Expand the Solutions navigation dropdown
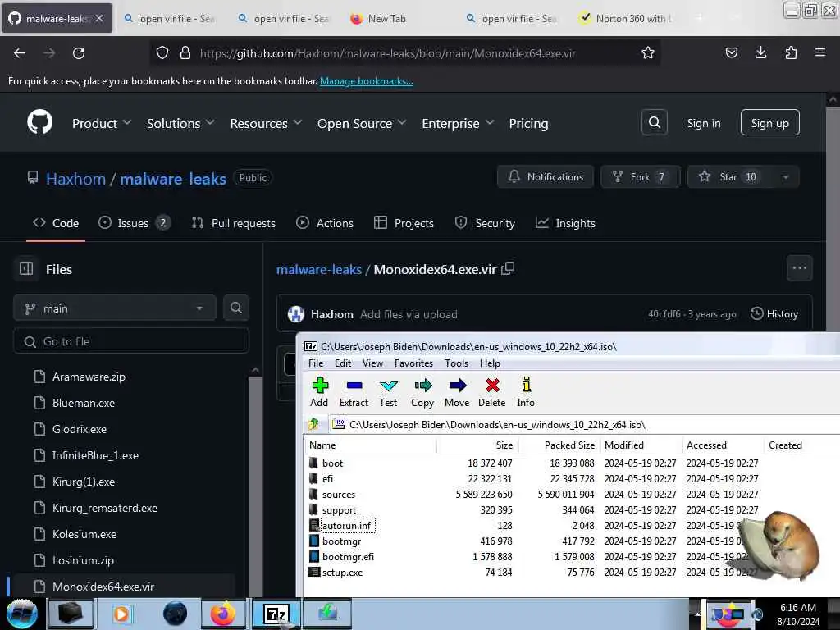840x630 pixels. point(180,123)
